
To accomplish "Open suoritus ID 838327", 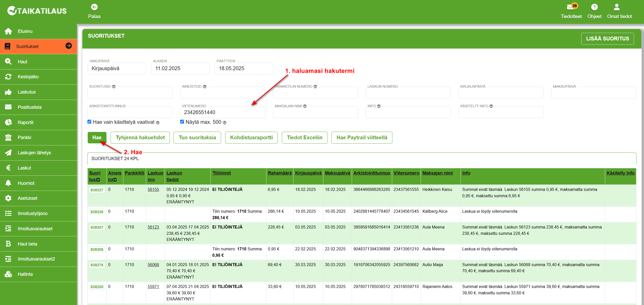I will pos(97,190).
